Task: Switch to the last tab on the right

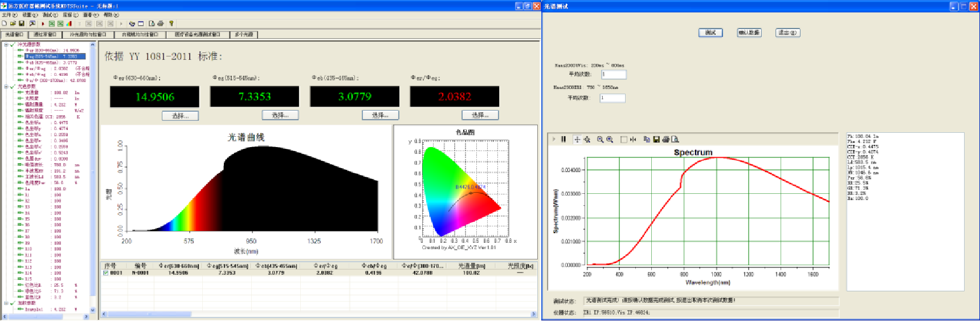Action: point(244,35)
